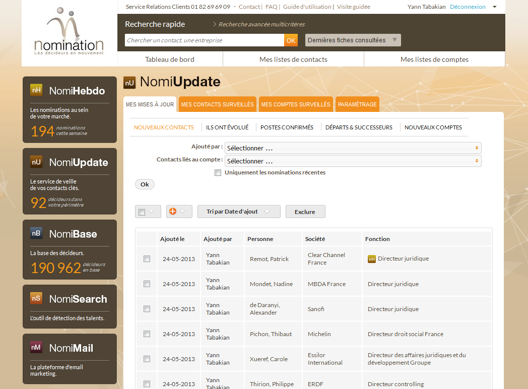Select Nouveaux contacts sub-tab

coord(164,127)
